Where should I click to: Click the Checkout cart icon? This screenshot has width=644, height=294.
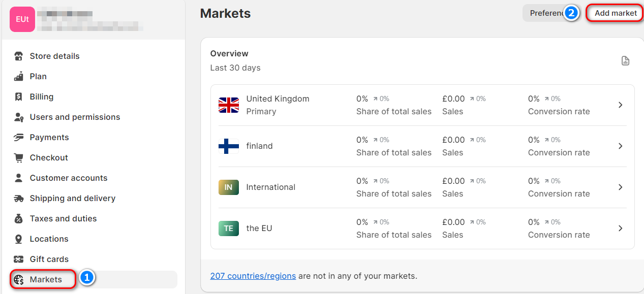(x=19, y=157)
